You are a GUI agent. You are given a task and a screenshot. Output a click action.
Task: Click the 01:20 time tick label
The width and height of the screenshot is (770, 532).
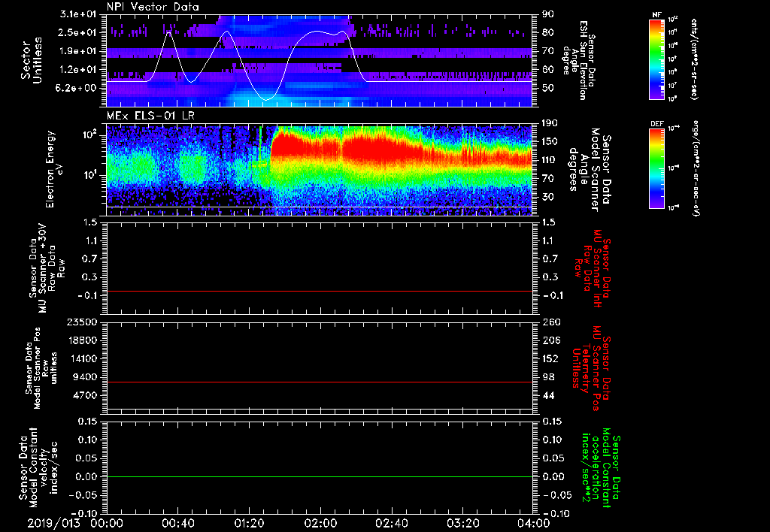pos(249,523)
